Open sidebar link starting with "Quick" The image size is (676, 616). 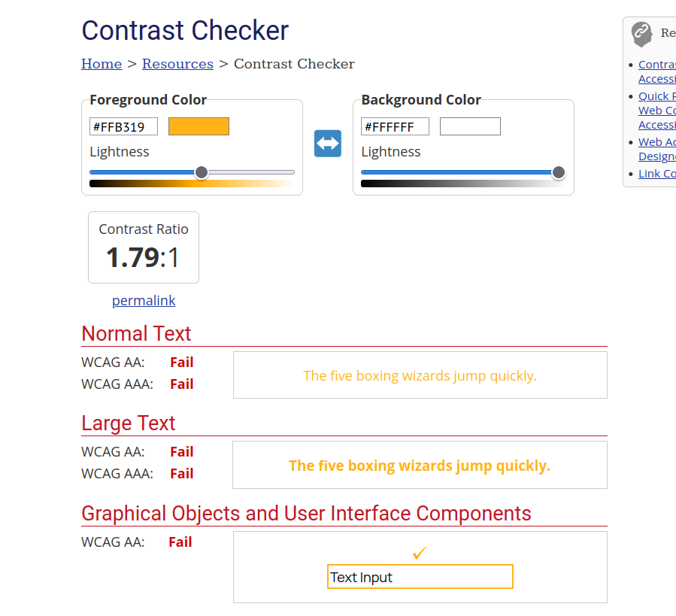click(656, 96)
